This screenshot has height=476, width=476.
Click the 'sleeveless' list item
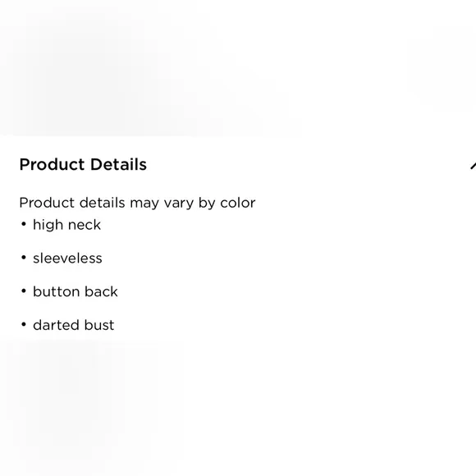[x=67, y=259]
